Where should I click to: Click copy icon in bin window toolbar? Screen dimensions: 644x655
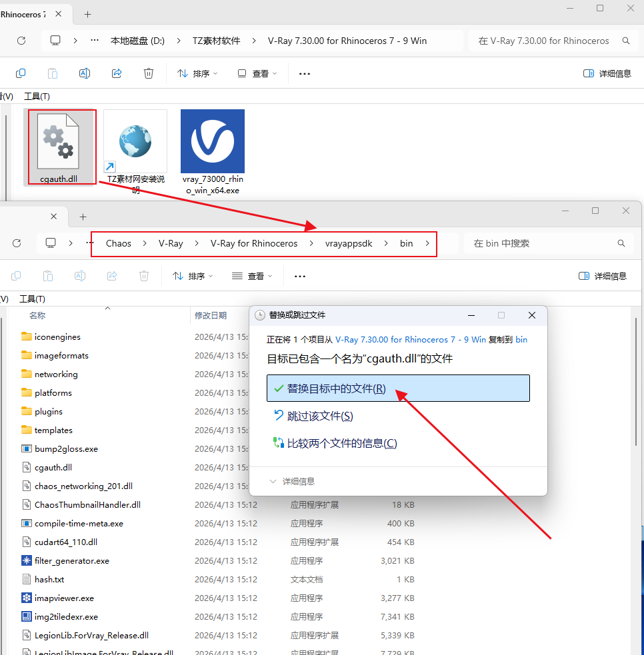[x=16, y=276]
